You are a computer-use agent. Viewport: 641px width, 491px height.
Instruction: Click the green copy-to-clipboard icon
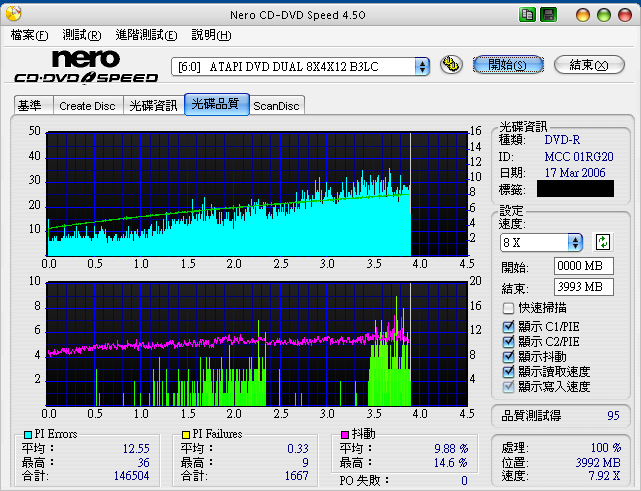(x=527, y=15)
